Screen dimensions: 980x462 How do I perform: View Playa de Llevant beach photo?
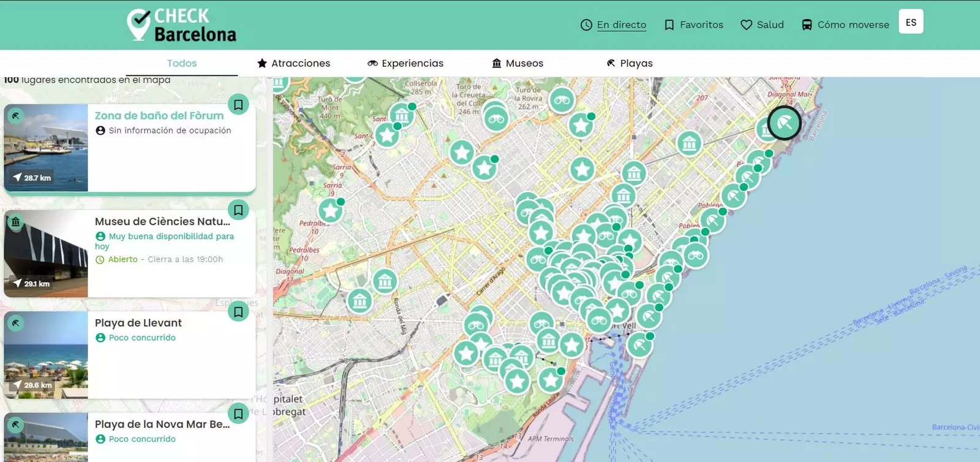click(x=46, y=355)
